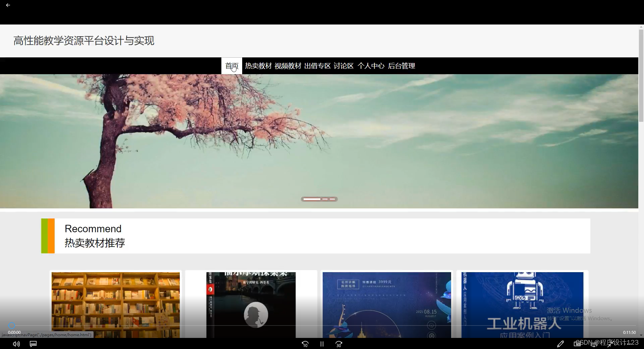Select the first carousel indicator
This screenshot has height=349, width=644.
tap(312, 199)
